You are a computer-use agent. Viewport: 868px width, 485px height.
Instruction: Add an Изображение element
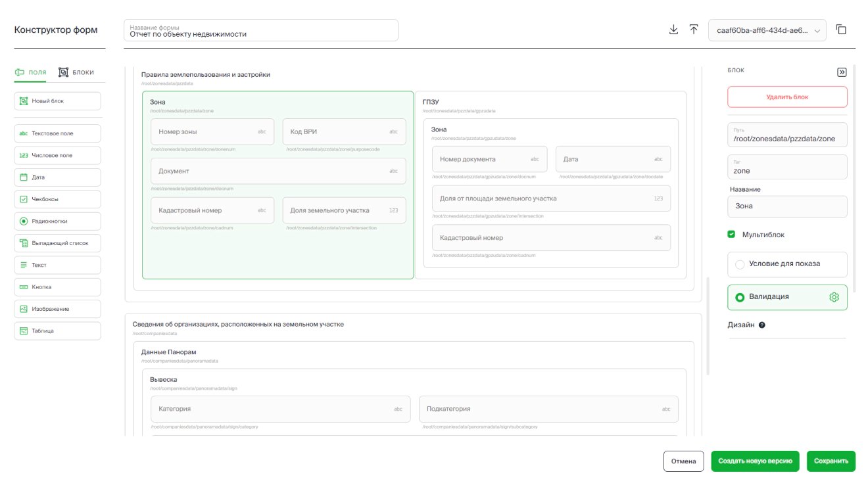(x=57, y=309)
